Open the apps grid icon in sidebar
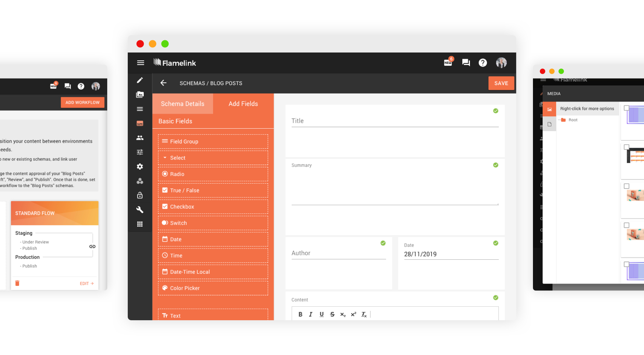This screenshot has height=355, width=644. click(x=140, y=224)
